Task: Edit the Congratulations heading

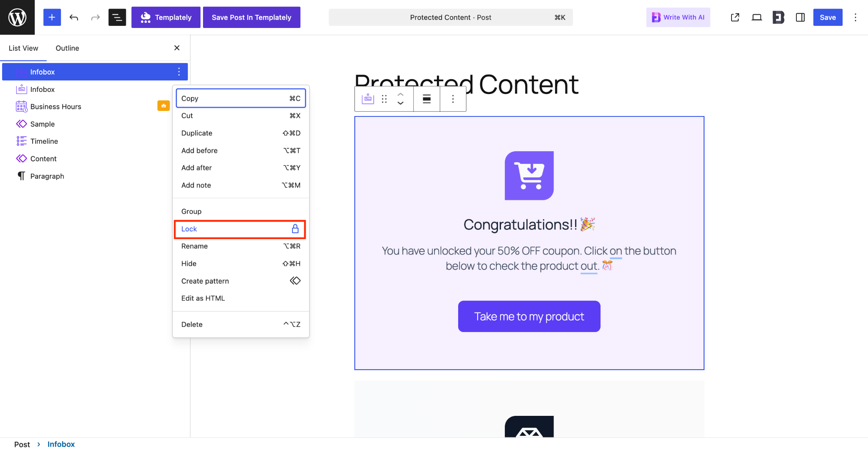Action: click(x=529, y=224)
